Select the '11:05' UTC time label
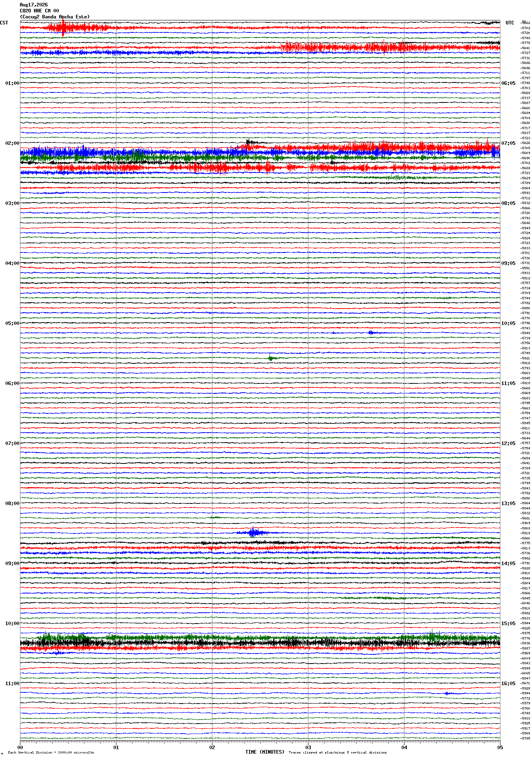Image resolution: width=532 pixels, height=758 pixels. pos(508,383)
